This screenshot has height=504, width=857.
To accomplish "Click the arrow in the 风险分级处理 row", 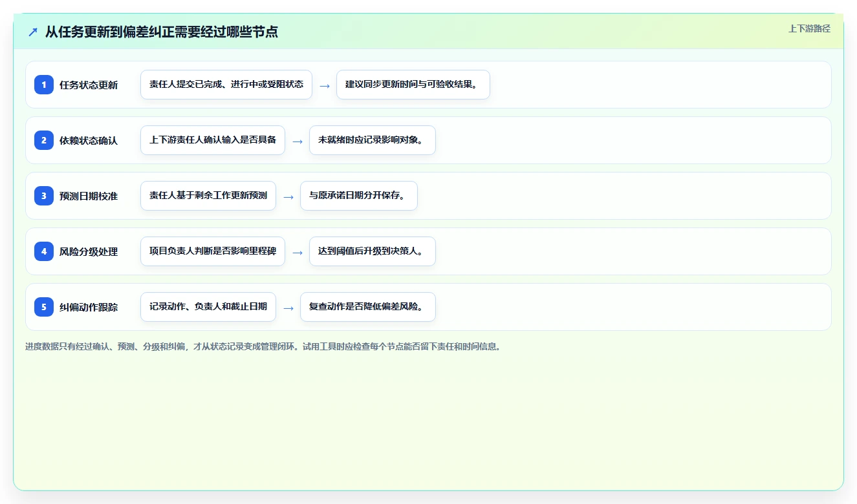I will coord(298,252).
